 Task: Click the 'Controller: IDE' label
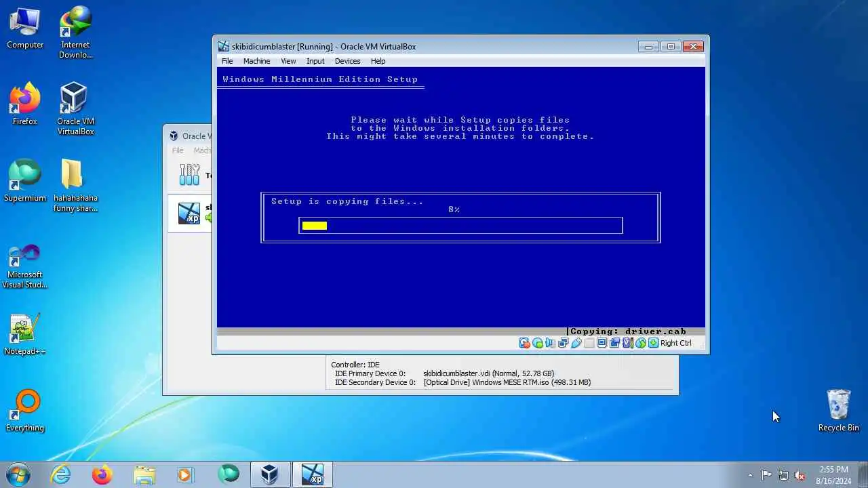click(x=355, y=365)
